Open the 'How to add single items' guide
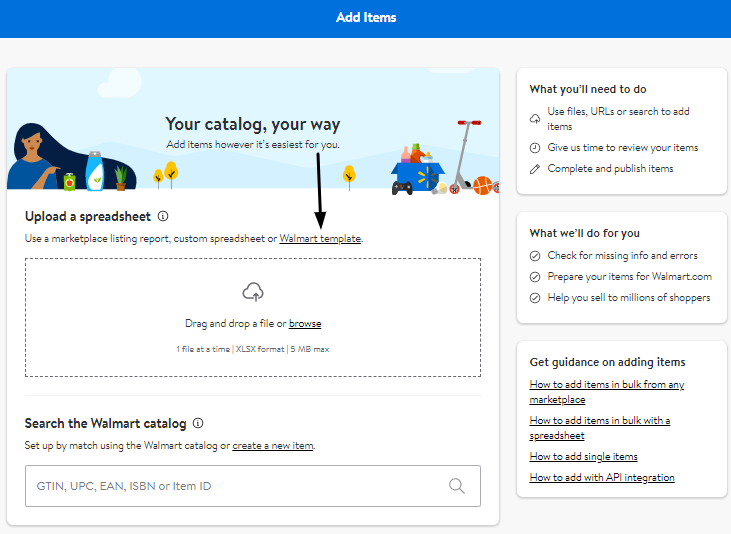The height and width of the screenshot is (534, 731). coord(583,457)
